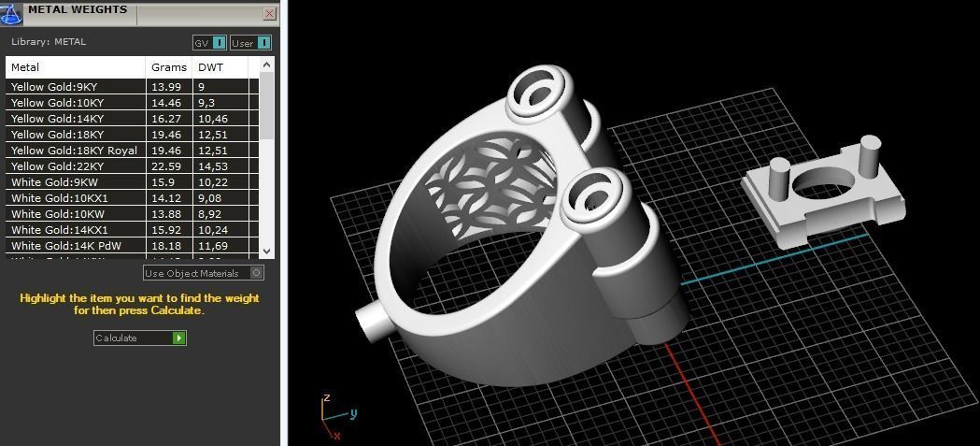Select White Gold:14K PdW row
The width and height of the screenshot is (980, 446).
(132, 246)
